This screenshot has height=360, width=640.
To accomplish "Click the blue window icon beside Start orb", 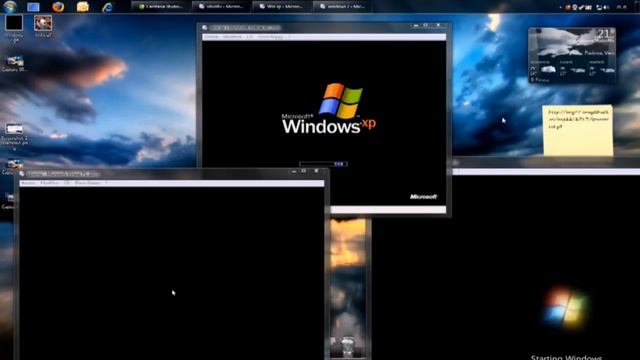I will coord(33,7).
